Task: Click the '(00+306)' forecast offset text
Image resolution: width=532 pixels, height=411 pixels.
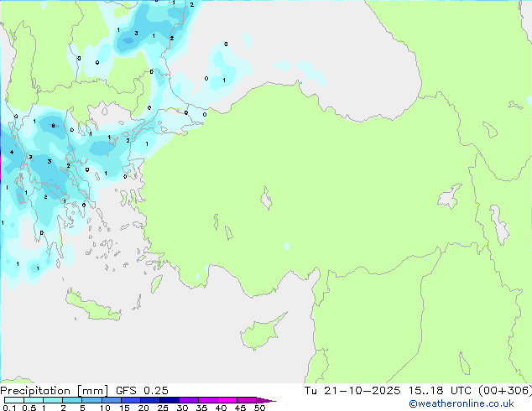Action: click(x=505, y=391)
